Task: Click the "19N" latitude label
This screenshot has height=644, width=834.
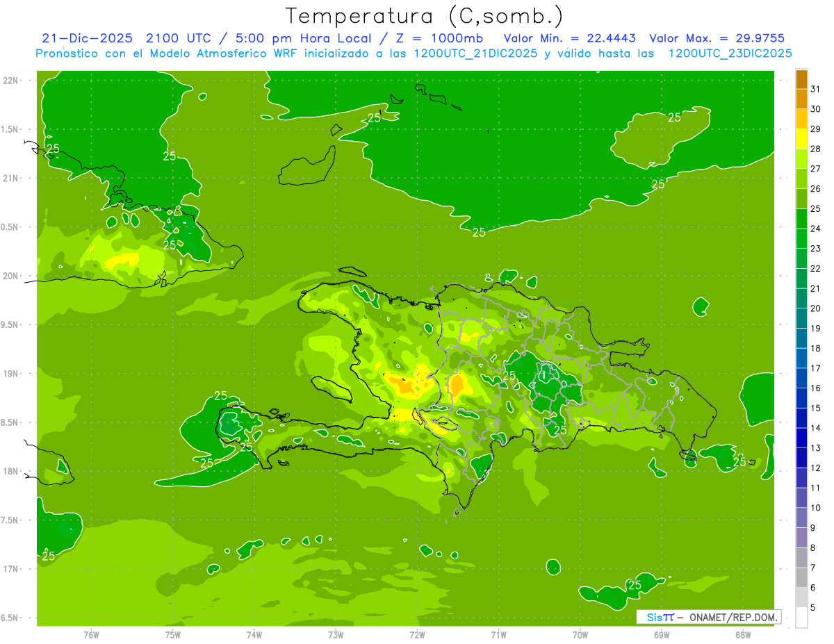Action: pyautogui.click(x=11, y=373)
